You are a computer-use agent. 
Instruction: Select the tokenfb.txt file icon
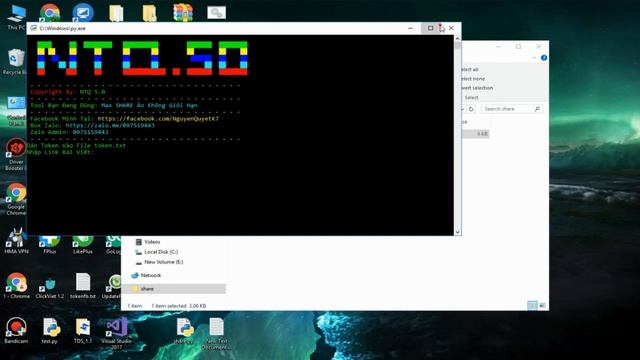83,286
